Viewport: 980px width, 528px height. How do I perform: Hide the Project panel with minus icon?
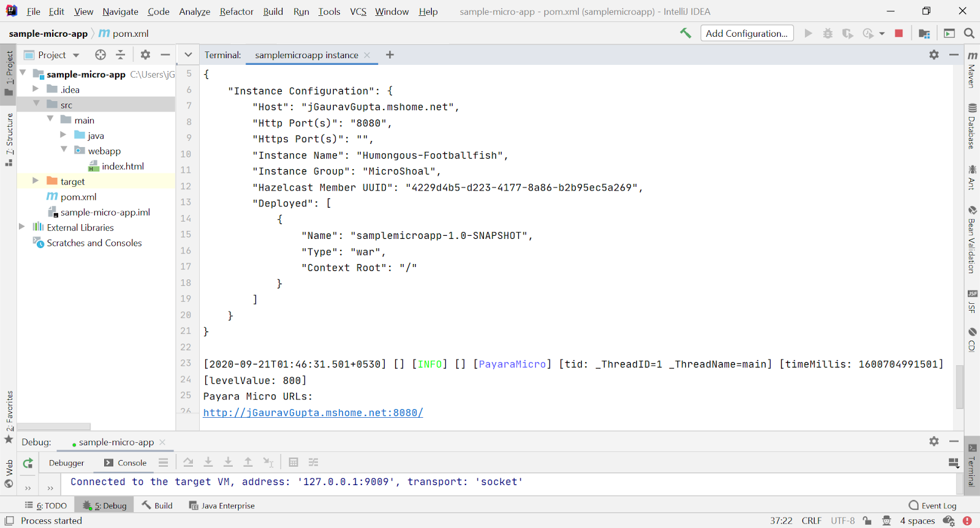[165, 55]
